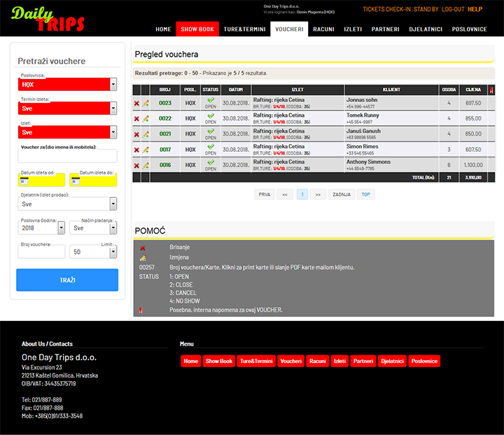Open the Limit results dropdown
Image resolution: width=504 pixels, height=435 pixels.
pyautogui.click(x=113, y=252)
